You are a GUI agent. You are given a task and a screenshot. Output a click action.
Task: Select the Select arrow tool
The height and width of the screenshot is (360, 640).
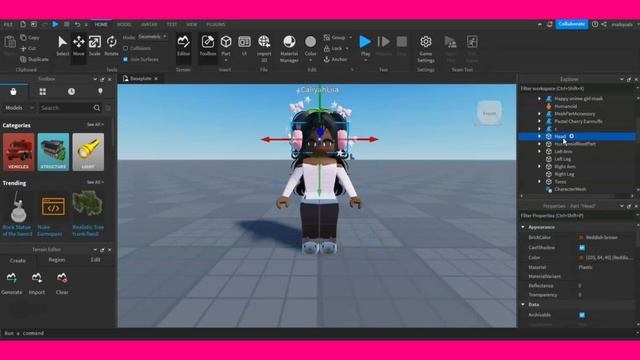click(62, 45)
